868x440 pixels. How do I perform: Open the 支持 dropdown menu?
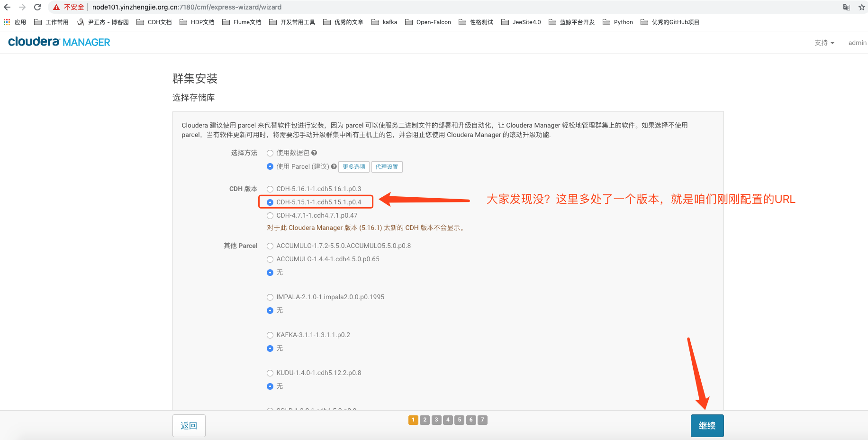click(824, 43)
